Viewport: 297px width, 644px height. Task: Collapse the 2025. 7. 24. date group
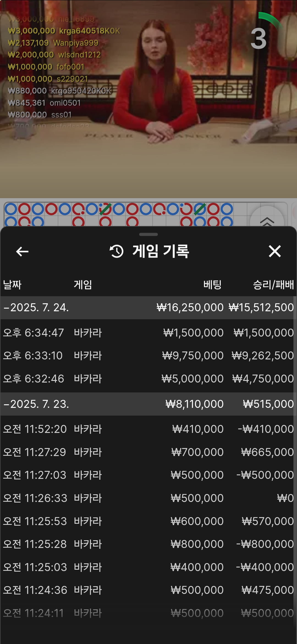pos(148,307)
